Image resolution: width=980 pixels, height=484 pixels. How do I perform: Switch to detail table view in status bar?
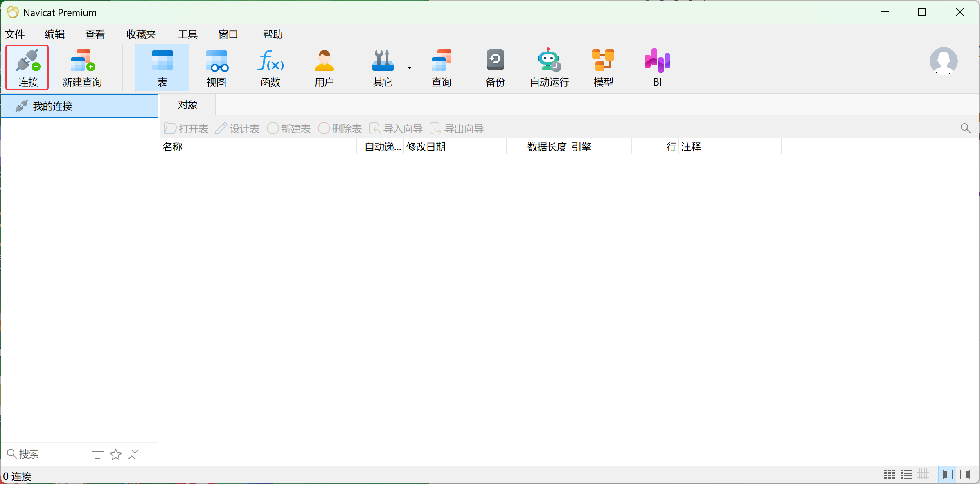pyautogui.click(x=923, y=474)
